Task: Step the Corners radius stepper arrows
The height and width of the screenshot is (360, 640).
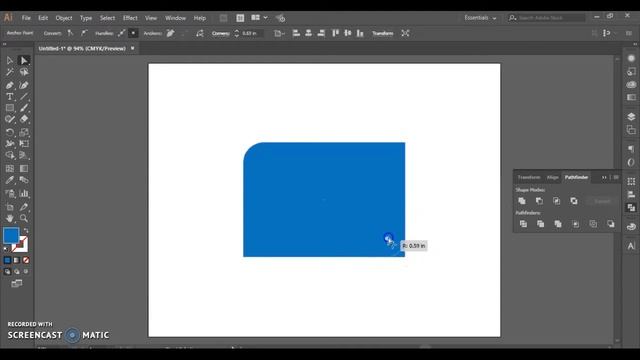Action: point(236,33)
